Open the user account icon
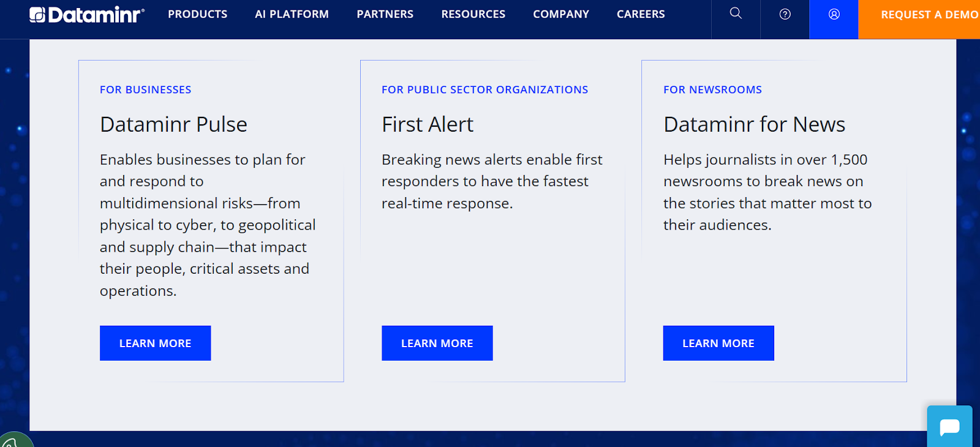The height and width of the screenshot is (447, 980). (x=834, y=14)
